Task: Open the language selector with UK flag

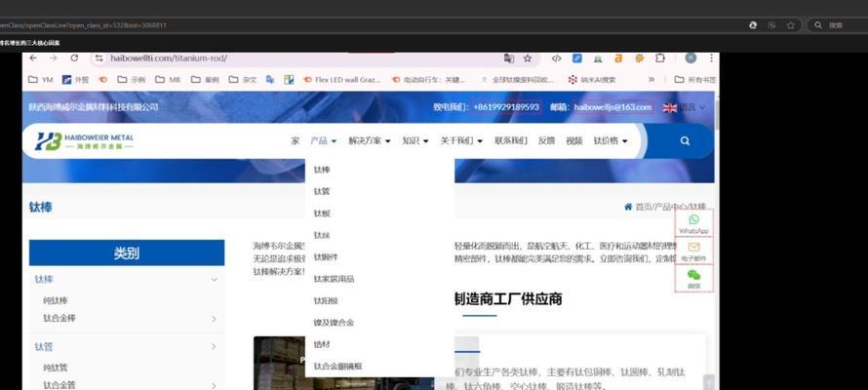Action: 685,107
